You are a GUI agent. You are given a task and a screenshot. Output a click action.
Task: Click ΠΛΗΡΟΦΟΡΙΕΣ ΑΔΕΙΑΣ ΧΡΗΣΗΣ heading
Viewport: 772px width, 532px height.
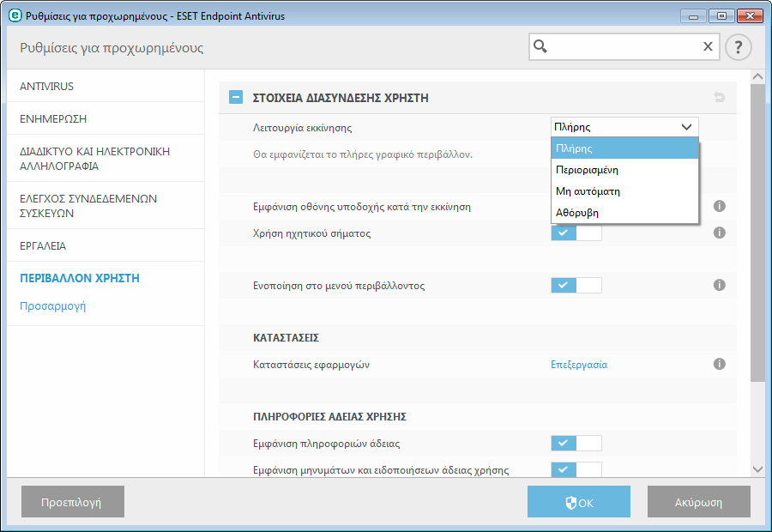[x=330, y=417]
